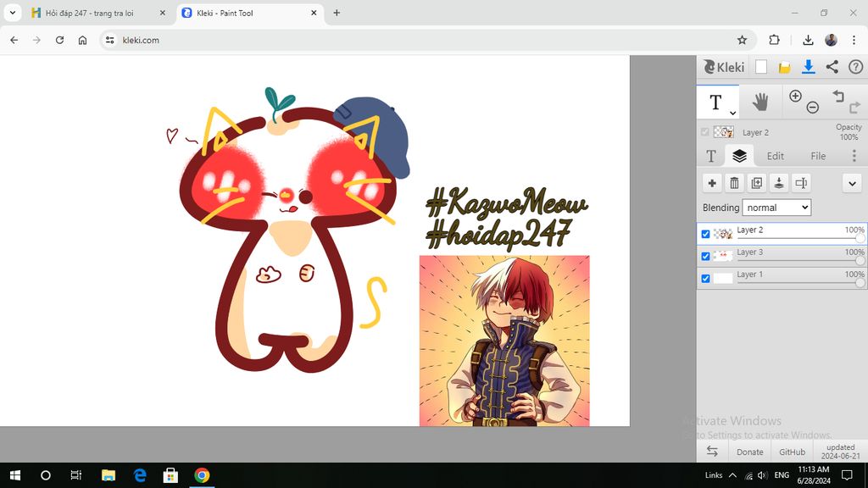Merge layer down with lower layer
This screenshot has width=868, height=488.
coord(778,183)
